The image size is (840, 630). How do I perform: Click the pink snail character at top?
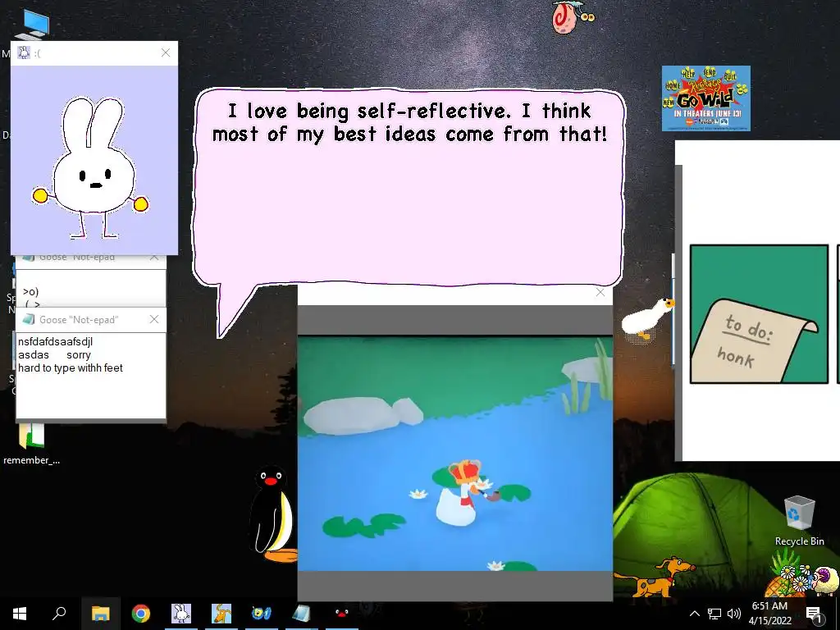pyautogui.click(x=572, y=16)
